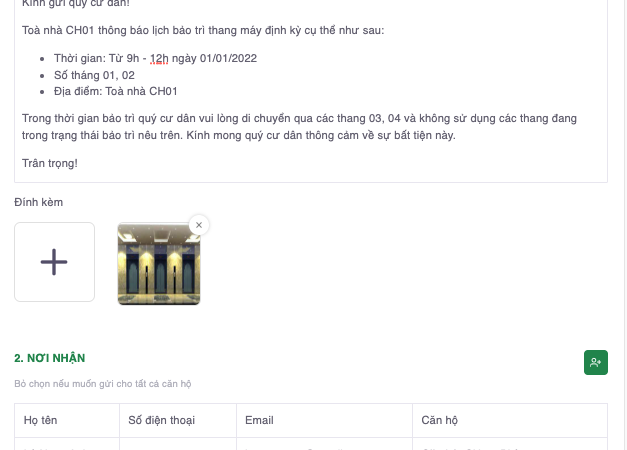Select the Căn hộ column header
This screenshot has height=450, width=627.
(x=439, y=420)
